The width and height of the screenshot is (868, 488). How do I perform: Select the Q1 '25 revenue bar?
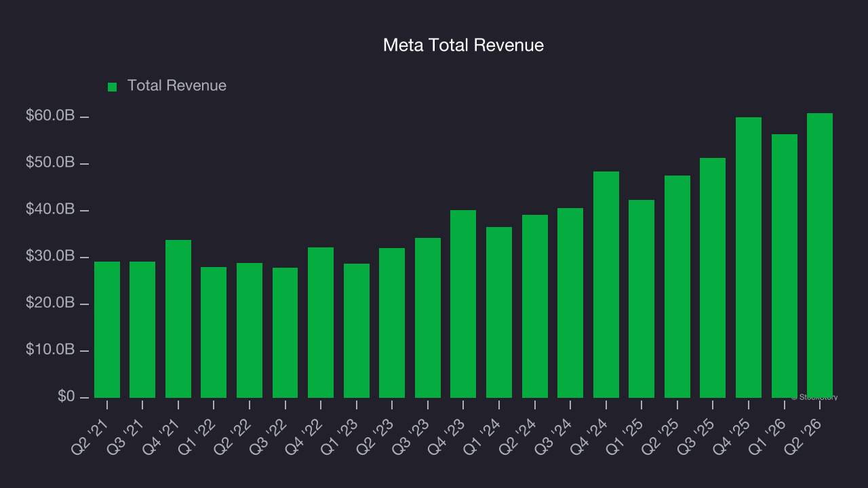point(642,299)
